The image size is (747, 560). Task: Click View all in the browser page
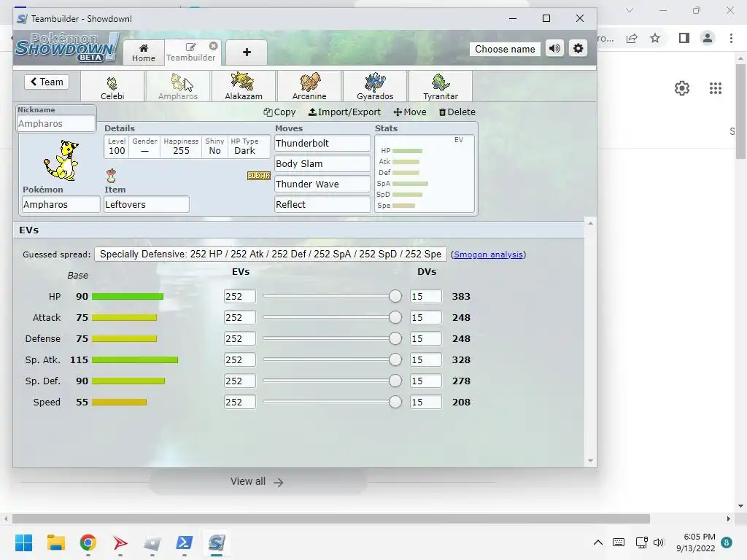(x=257, y=482)
